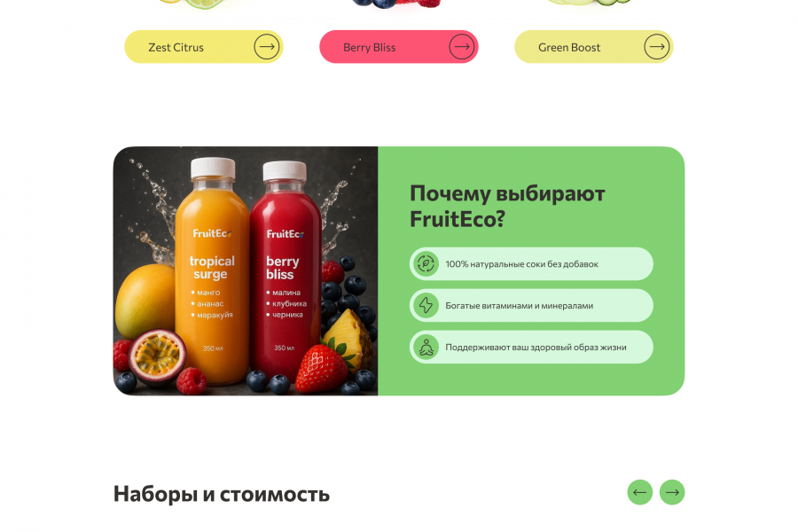
Task: Click the tropical surge orange bottle
Action: [x=212, y=272]
